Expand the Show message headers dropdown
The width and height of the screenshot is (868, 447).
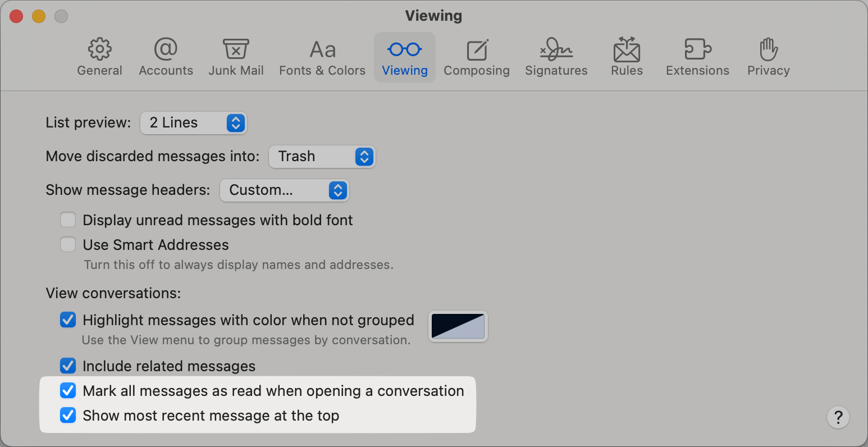point(284,190)
